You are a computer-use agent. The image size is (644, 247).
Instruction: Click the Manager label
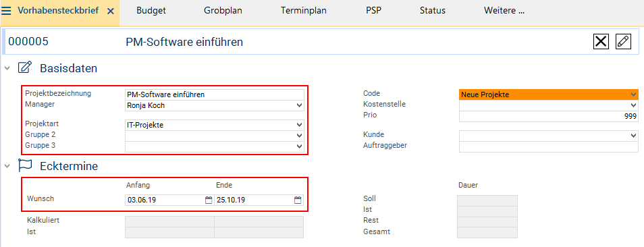click(40, 104)
